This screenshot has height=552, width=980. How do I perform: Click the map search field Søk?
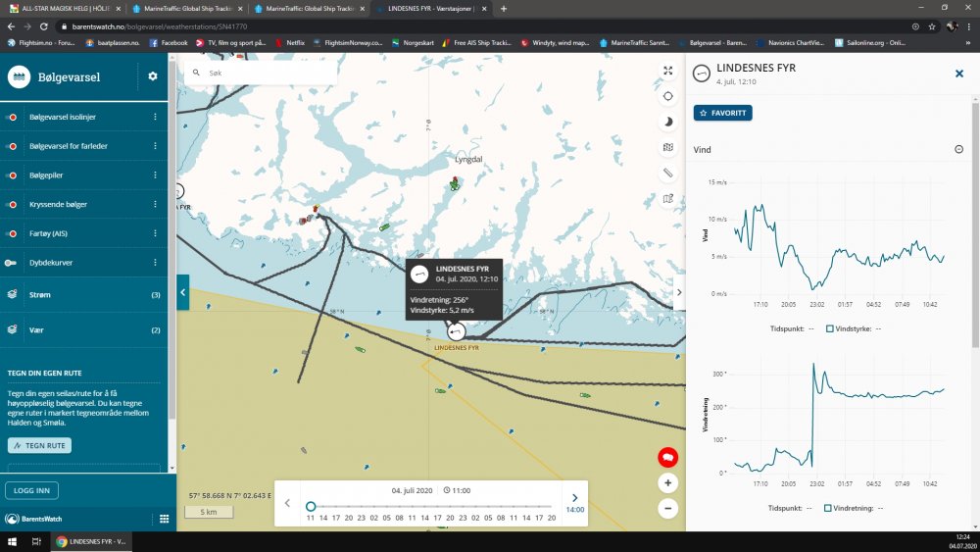pos(262,74)
